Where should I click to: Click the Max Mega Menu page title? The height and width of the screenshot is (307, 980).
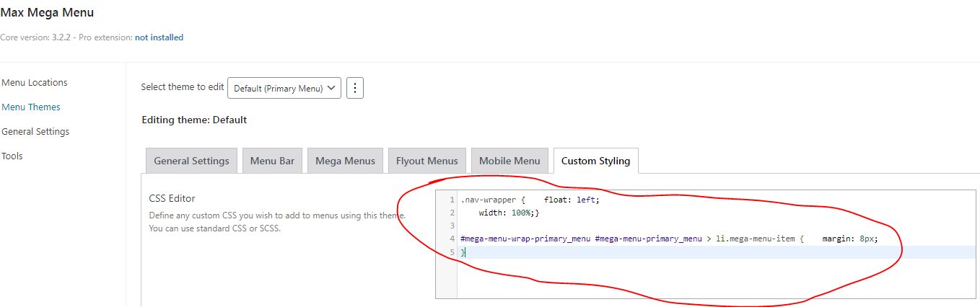(x=47, y=12)
